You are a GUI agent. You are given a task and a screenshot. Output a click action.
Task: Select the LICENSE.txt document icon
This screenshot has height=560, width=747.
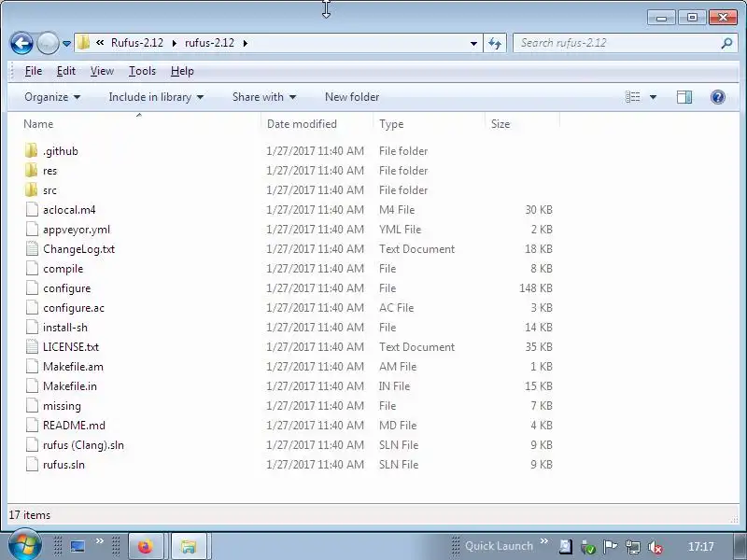[32, 346]
